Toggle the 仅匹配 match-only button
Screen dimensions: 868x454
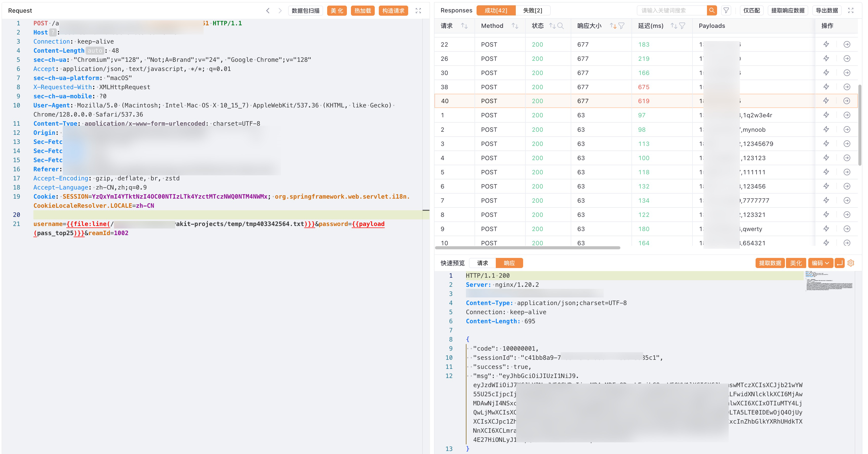click(x=752, y=10)
